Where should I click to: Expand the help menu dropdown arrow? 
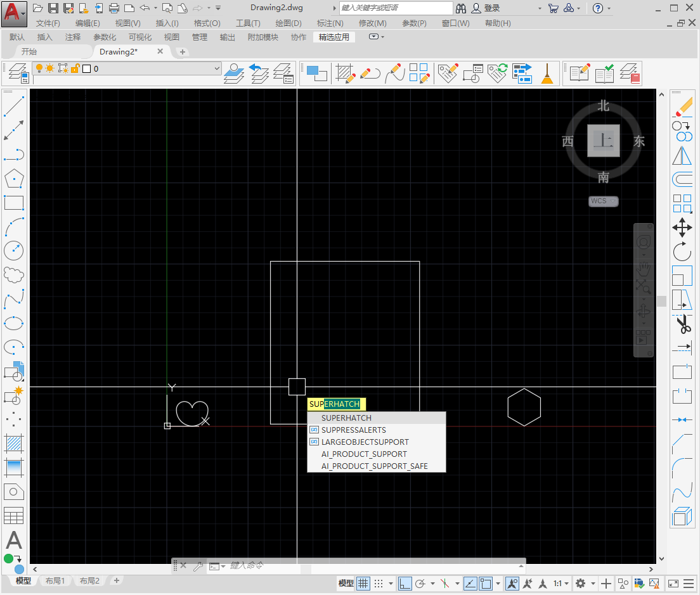click(x=609, y=8)
